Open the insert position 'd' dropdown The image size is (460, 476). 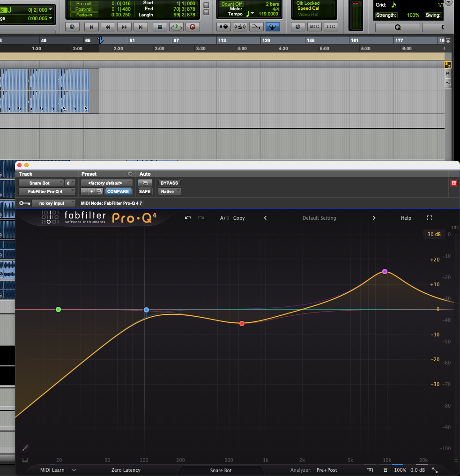(70, 183)
